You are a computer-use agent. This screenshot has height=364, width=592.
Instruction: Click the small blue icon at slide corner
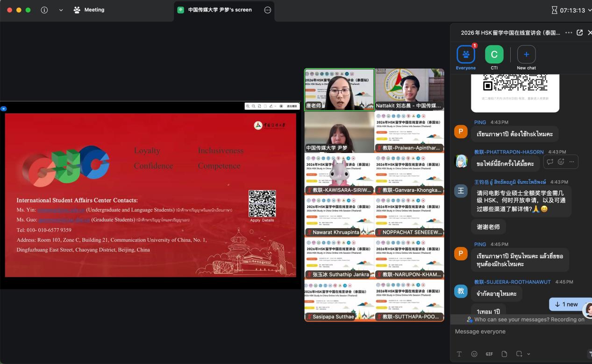tap(3, 109)
